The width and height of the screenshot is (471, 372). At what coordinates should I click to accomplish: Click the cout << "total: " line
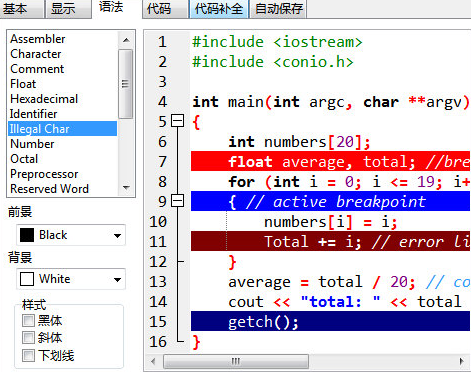pyautogui.click(x=345, y=302)
